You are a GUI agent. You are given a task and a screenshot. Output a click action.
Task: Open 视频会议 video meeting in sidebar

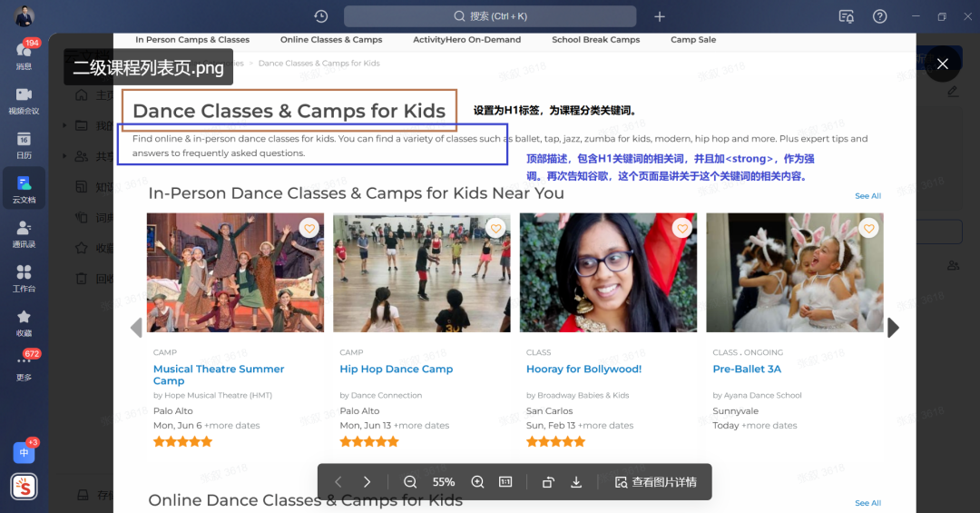pos(24,99)
